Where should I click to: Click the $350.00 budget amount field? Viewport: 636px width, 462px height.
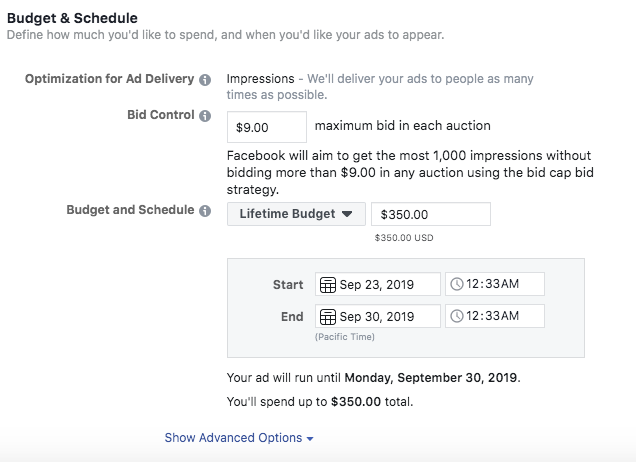(x=431, y=214)
